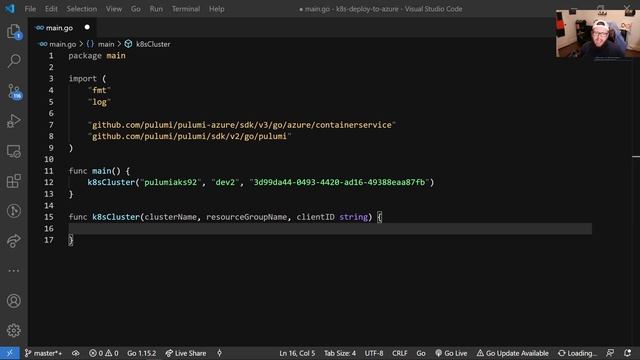Click the client ID GUID string on line 12

click(x=339, y=182)
